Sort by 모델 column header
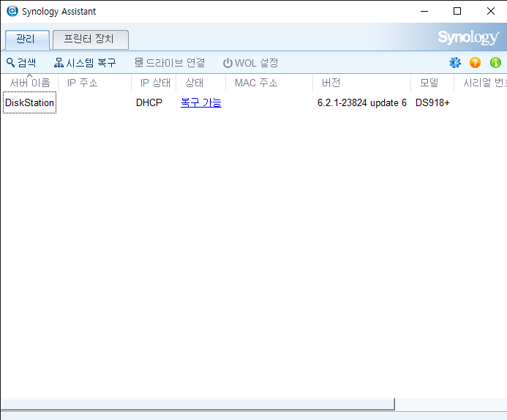Screen dimensions: 507x420 (432, 83)
